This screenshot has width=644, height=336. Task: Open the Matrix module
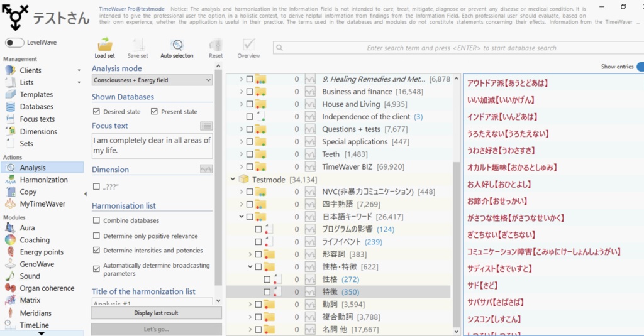tap(30, 300)
